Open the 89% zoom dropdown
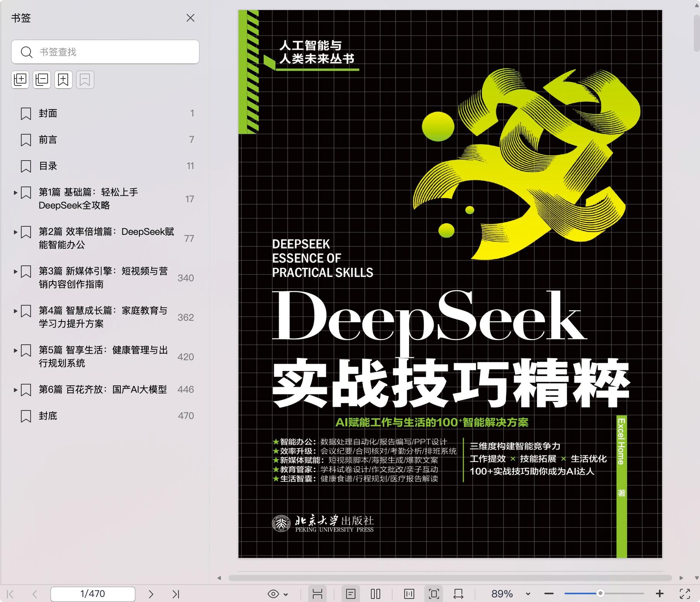700x602 pixels. click(528, 594)
